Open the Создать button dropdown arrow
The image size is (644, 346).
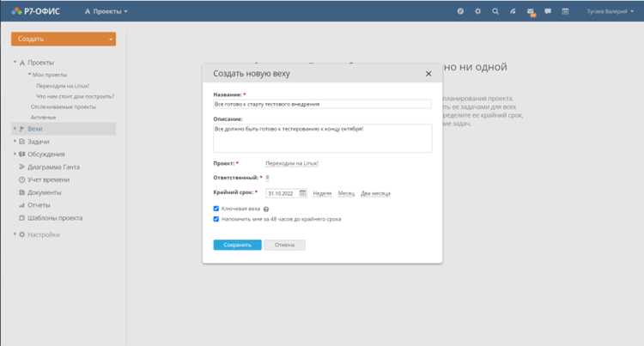coord(111,39)
